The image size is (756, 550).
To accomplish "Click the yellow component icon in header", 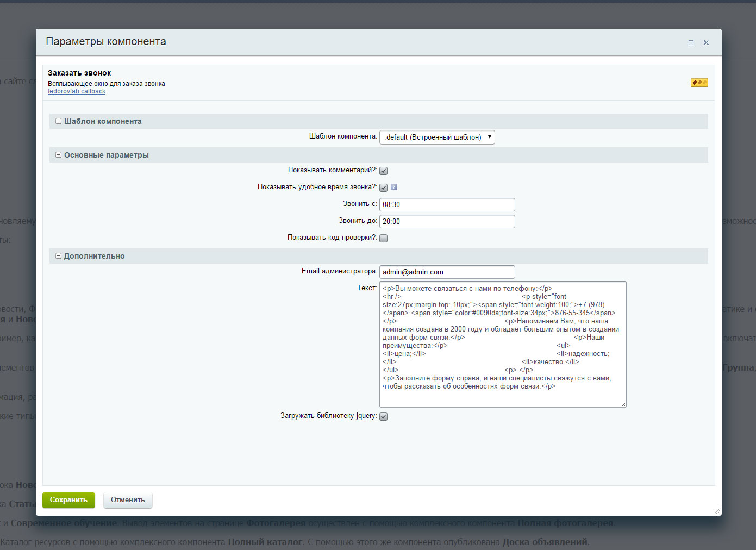I will click(x=699, y=83).
